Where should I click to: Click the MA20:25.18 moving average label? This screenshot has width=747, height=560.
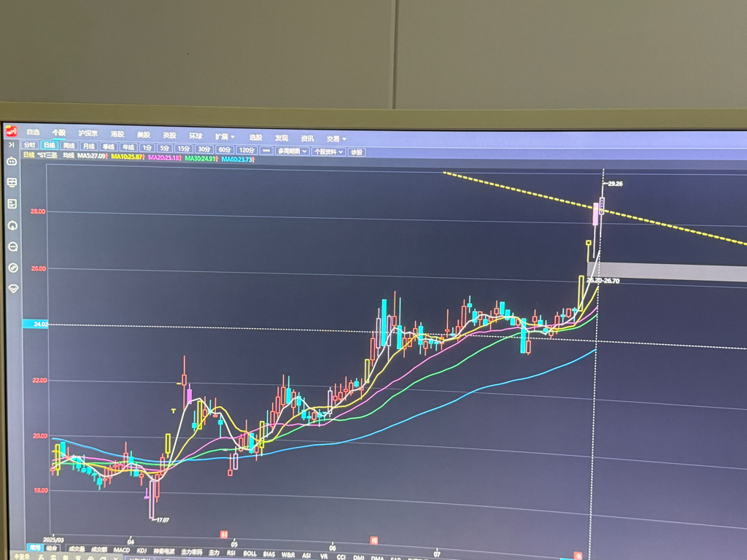(165, 157)
